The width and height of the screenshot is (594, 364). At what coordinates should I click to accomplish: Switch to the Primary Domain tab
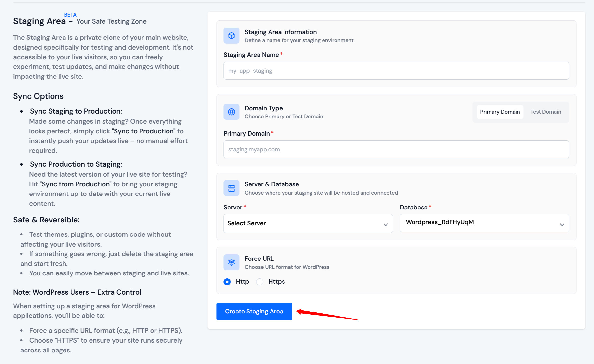tap(500, 112)
